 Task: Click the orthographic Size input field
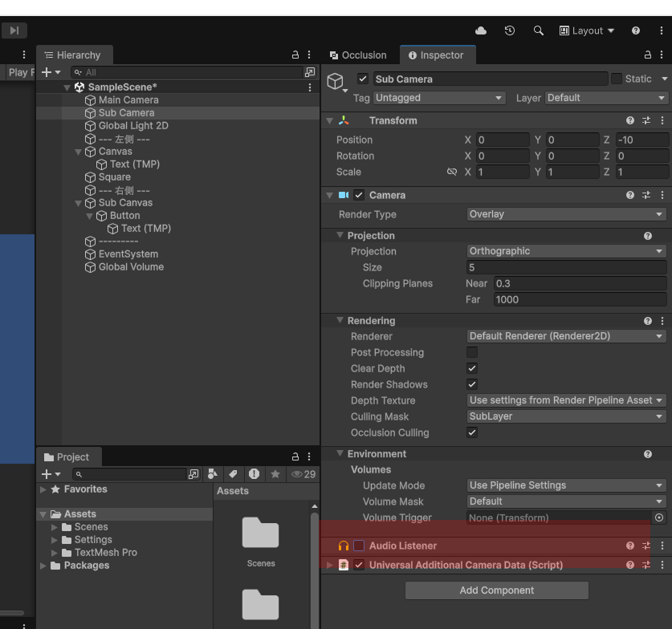pos(566,267)
